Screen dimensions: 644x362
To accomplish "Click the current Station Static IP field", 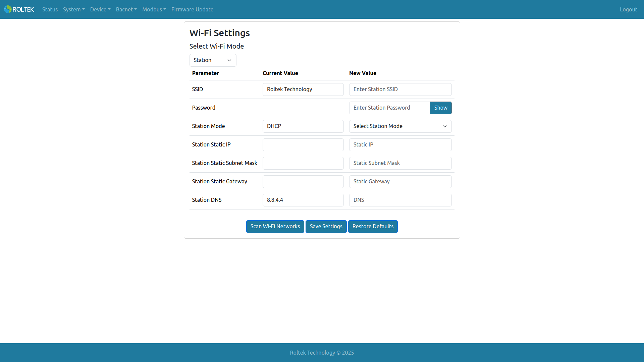I will pyautogui.click(x=303, y=145).
